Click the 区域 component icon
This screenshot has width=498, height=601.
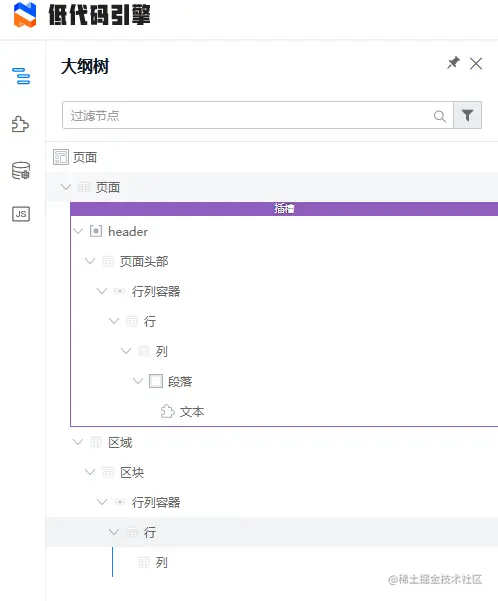click(96, 443)
